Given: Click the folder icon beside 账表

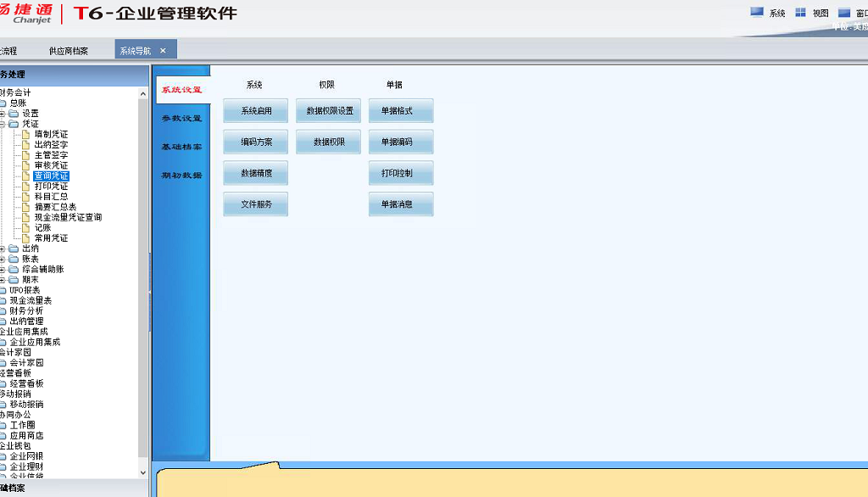Looking at the screenshot, I should [14, 259].
